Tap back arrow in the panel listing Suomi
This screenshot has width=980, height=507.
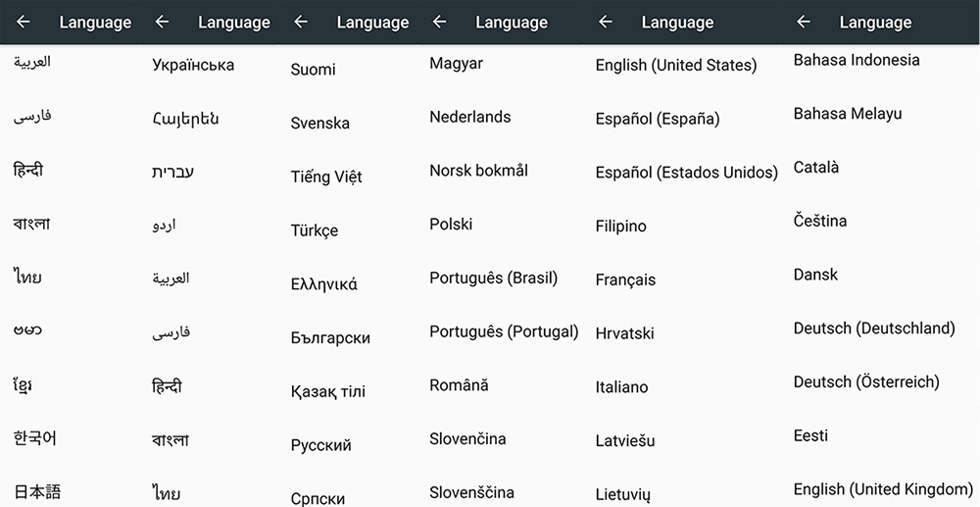point(301,22)
